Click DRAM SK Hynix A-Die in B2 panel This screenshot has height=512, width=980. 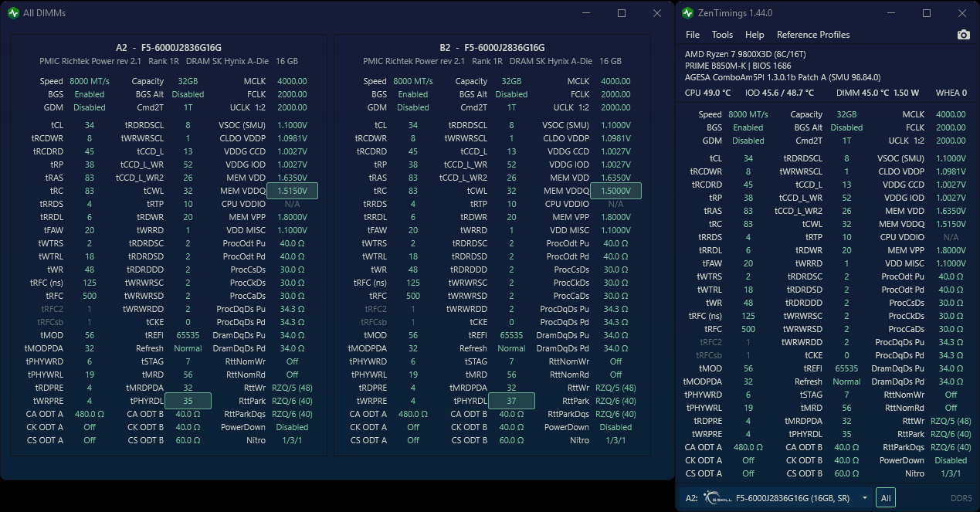(551, 61)
